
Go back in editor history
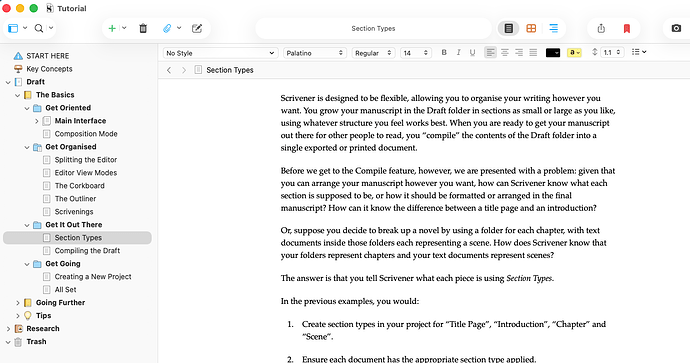[x=169, y=70]
